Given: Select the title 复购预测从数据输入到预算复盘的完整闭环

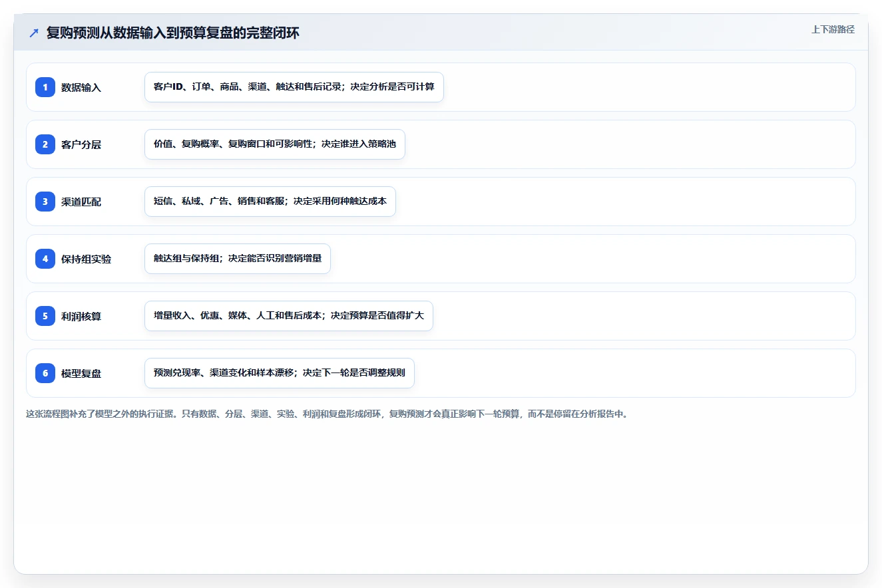Looking at the screenshot, I should pos(173,33).
